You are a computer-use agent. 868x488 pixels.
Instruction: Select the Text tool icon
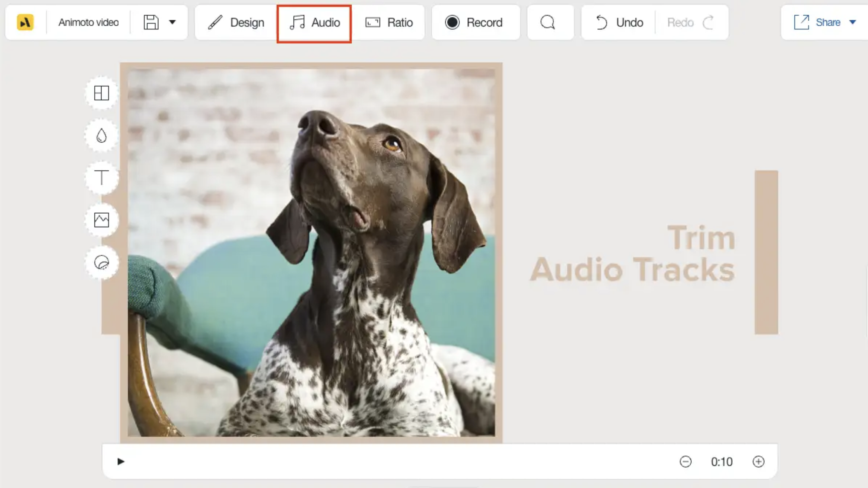101,178
